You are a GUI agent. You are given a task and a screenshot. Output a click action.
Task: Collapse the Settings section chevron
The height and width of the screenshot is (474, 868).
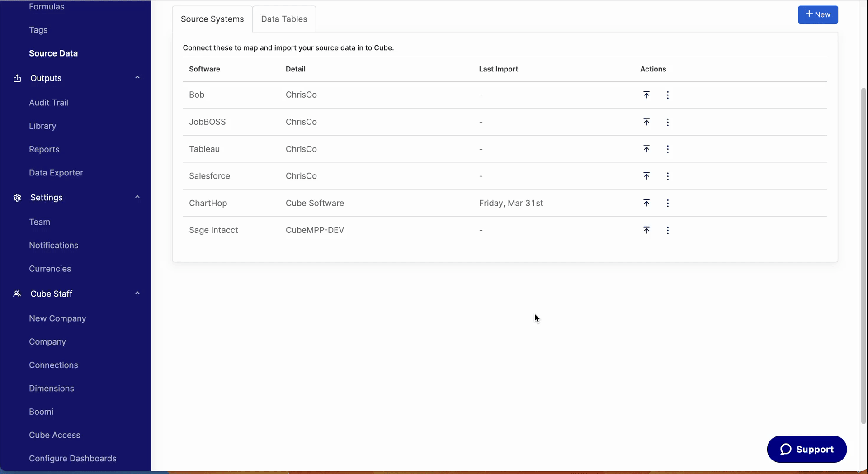137,197
